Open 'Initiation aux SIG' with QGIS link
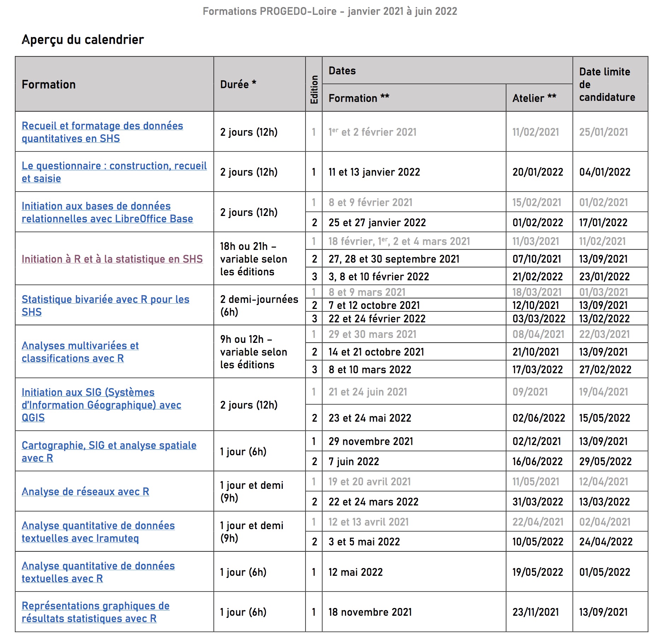The height and width of the screenshot is (644, 661). tap(101, 405)
